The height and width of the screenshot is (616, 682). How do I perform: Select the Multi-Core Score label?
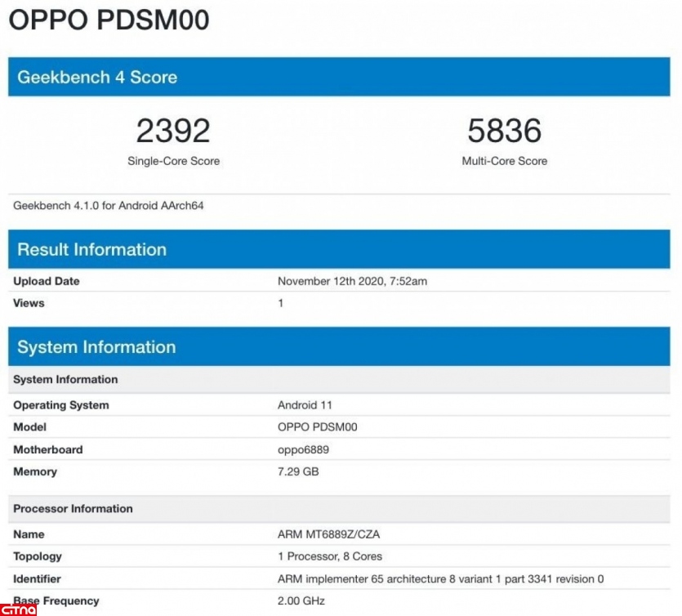(504, 161)
